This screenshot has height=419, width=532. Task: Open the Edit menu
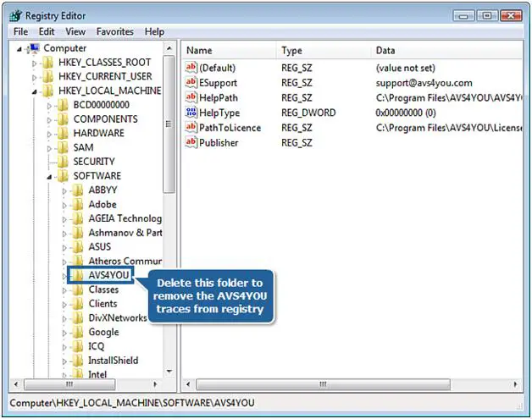click(47, 31)
